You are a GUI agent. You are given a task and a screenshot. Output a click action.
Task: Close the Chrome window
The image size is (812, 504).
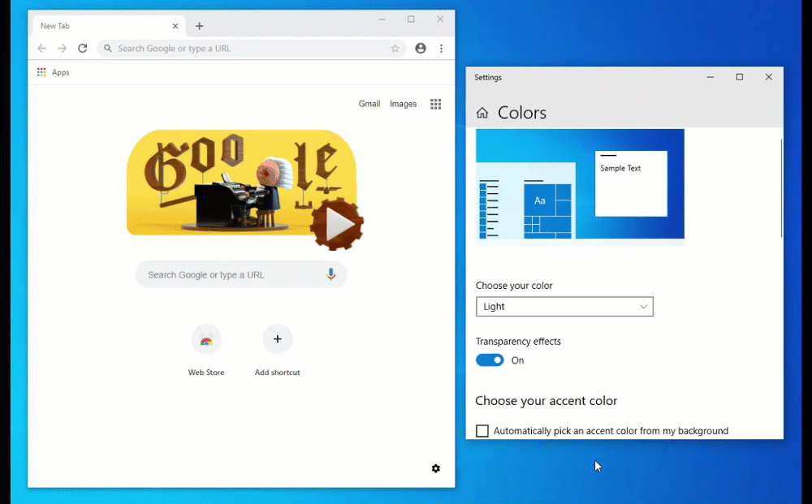(x=440, y=19)
